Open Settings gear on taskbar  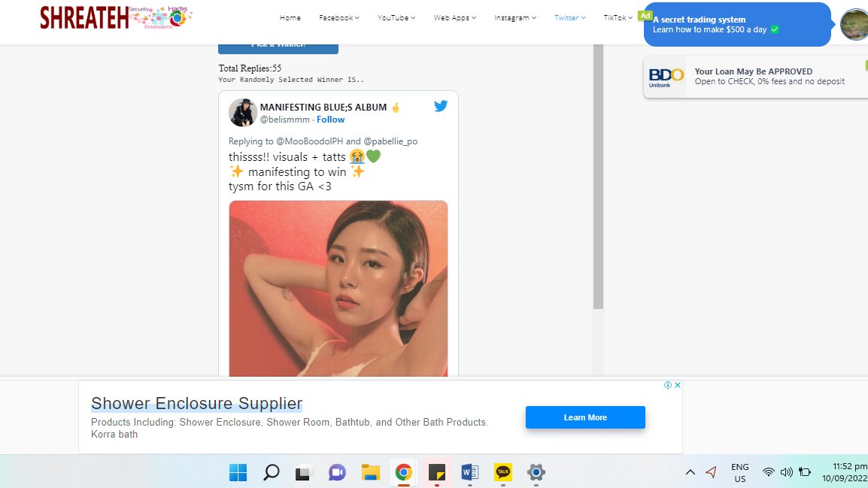click(536, 472)
